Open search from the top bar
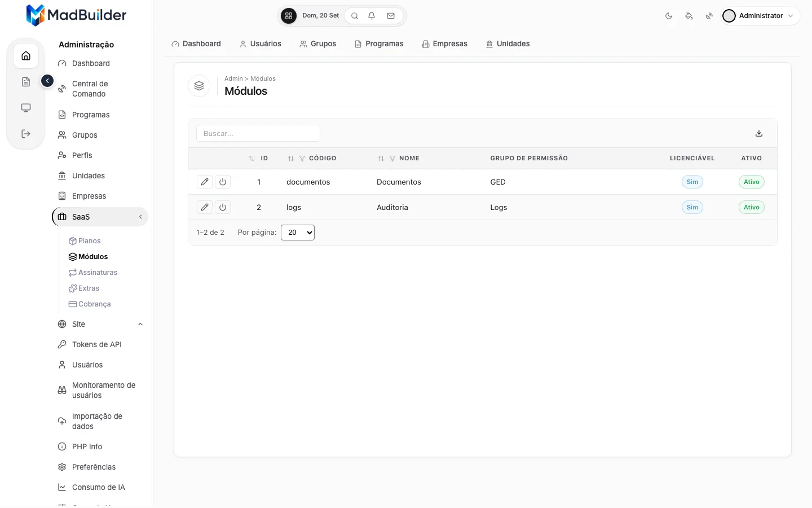The image size is (812, 508). coord(355,16)
